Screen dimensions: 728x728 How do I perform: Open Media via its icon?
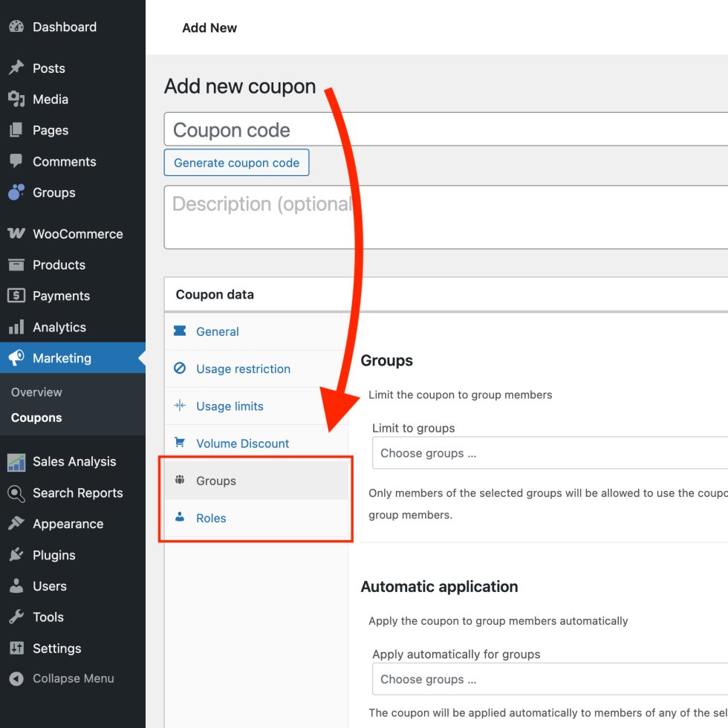click(x=16, y=100)
